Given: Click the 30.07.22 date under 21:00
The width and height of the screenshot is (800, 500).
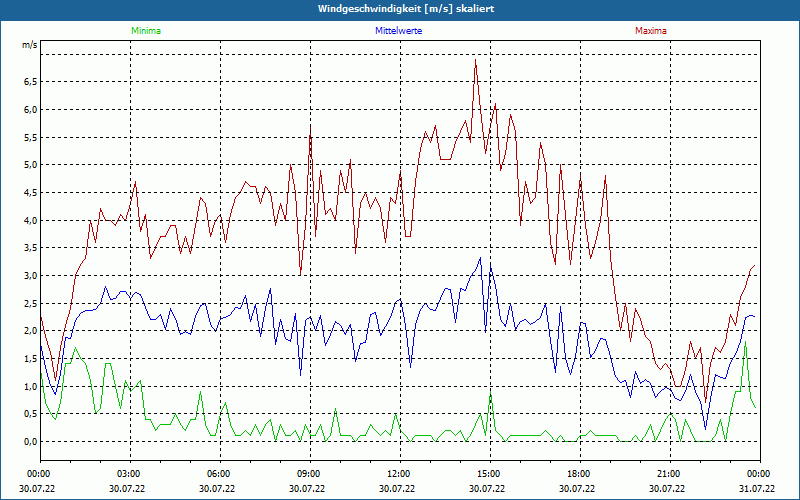Looking at the screenshot, I should click(667, 488).
